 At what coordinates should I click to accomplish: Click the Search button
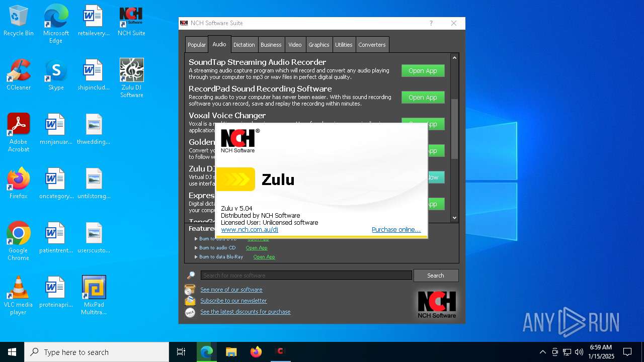[436, 276]
